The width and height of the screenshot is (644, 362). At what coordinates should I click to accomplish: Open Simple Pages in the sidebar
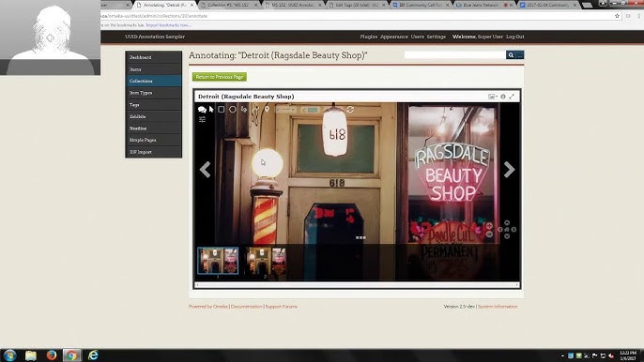click(153, 140)
